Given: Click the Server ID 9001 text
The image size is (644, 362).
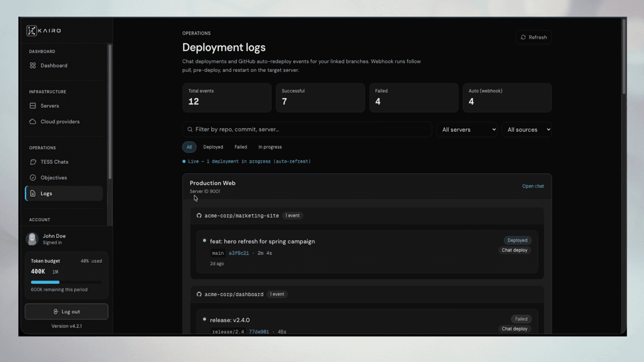Looking at the screenshot, I should tap(205, 192).
